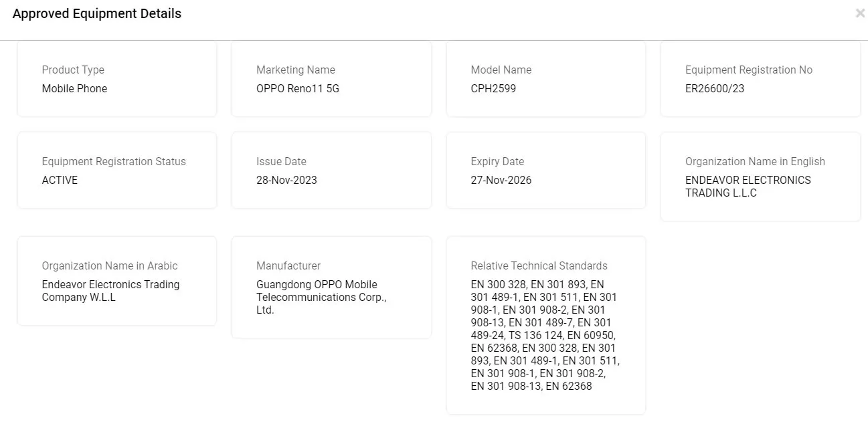Click Endeavor Electronics Trading Company W.L.L text
This screenshot has width=868, height=432.
pyautogui.click(x=110, y=291)
